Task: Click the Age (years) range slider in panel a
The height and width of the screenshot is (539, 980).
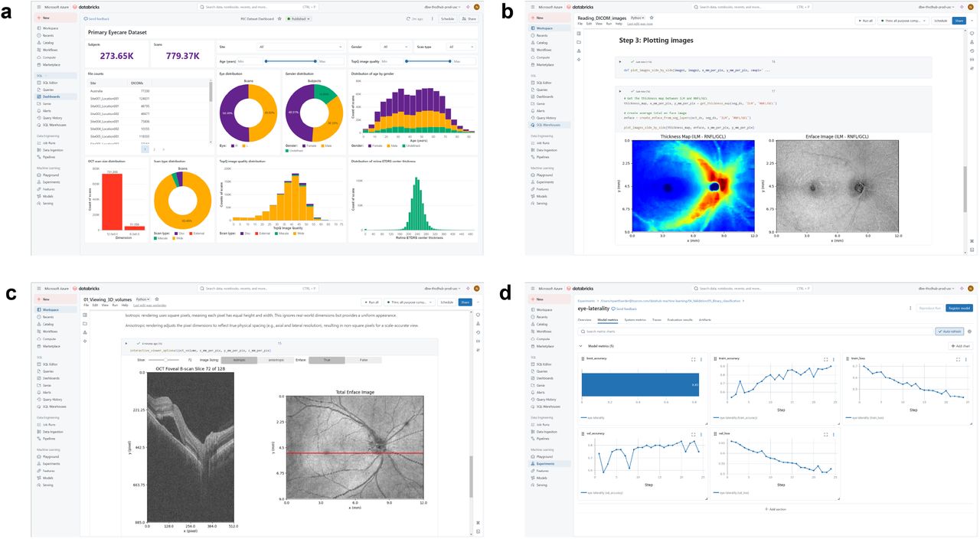Action: coord(290,60)
